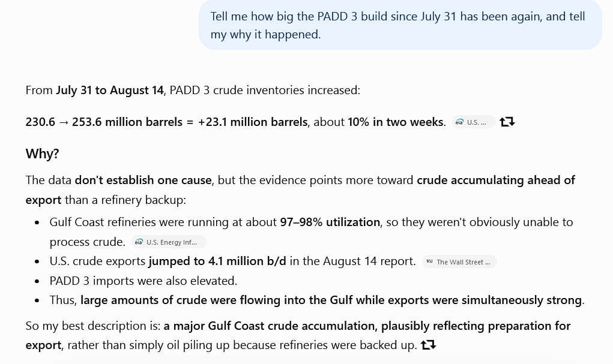Select the user message about PADD 3 build
Image resolution: width=613 pixels, height=364 pixels.
(400, 25)
